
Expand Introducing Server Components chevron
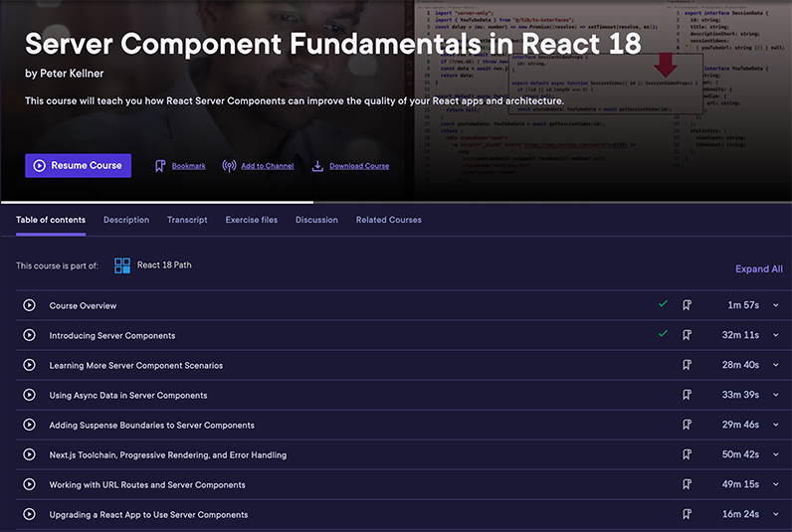click(776, 335)
